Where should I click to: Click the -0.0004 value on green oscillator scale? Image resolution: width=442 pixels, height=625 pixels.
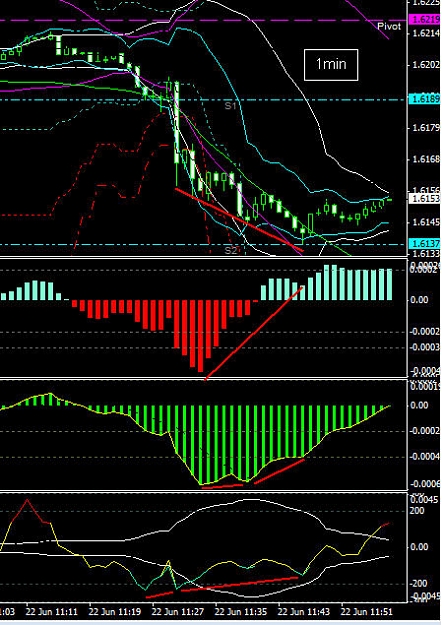(x=426, y=456)
